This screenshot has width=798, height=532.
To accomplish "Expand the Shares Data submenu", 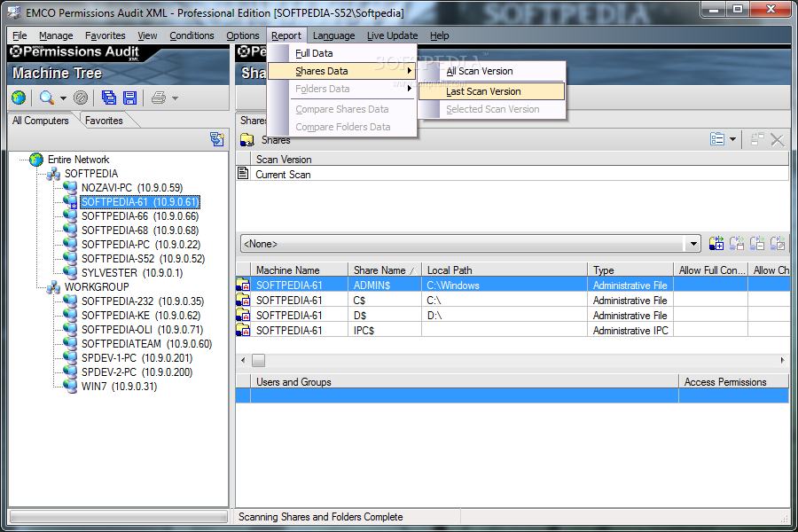I will tap(341, 71).
